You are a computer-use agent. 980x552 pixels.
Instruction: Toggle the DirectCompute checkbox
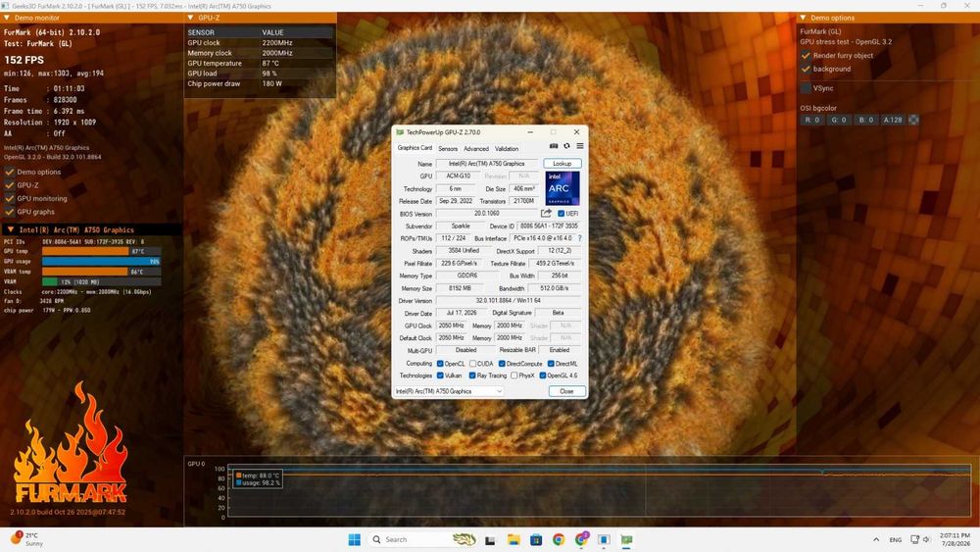pos(502,363)
